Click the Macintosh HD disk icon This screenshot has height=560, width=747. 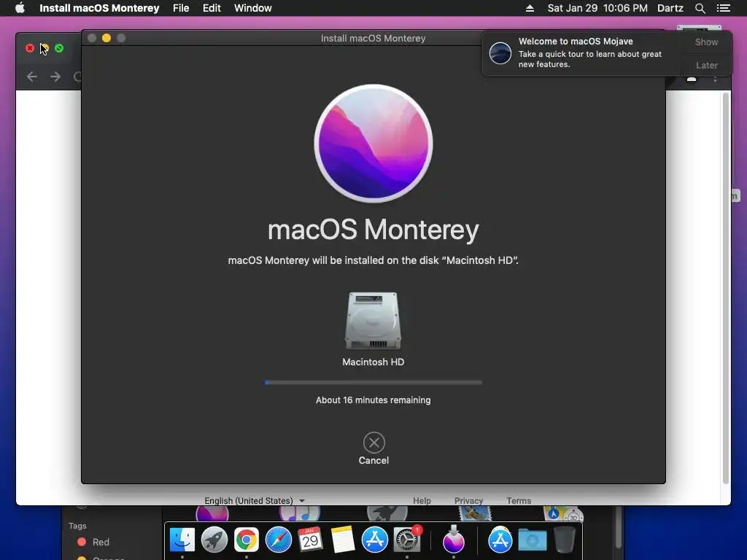pos(373,321)
